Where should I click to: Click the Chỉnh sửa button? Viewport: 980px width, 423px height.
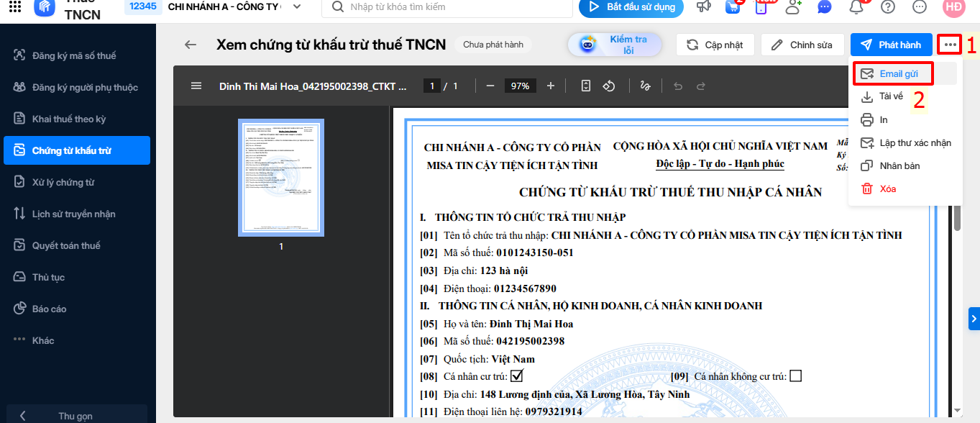(802, 45)
